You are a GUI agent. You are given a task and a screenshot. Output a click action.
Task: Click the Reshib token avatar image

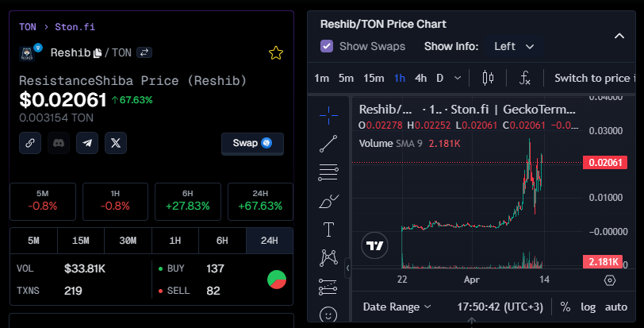27,54
